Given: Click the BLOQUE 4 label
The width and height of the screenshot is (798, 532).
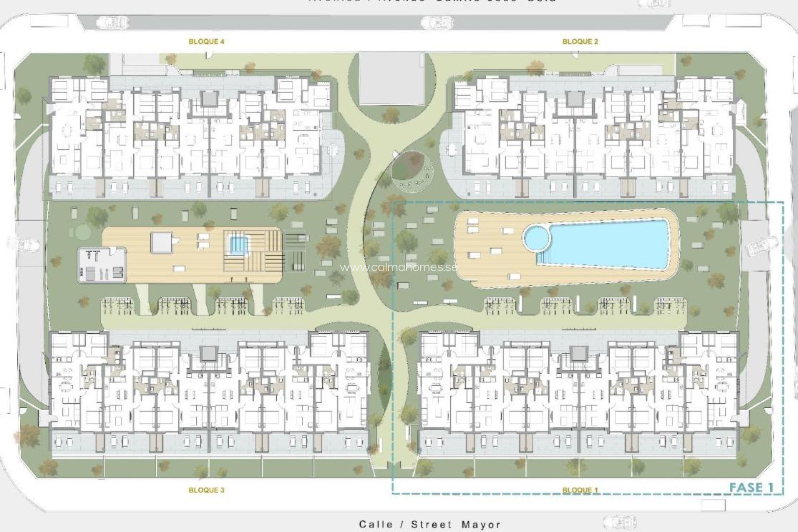Looking at the screenshot, I should click(x=207, y=42).
